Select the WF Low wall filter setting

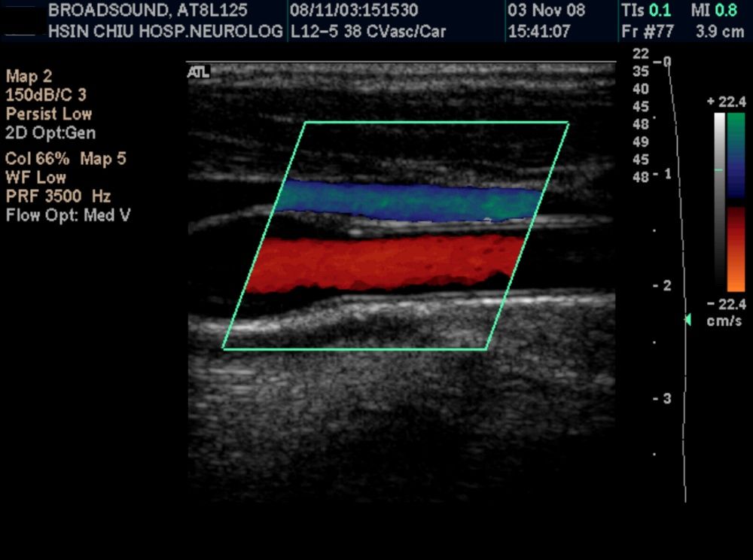click(x=35, y=178)
